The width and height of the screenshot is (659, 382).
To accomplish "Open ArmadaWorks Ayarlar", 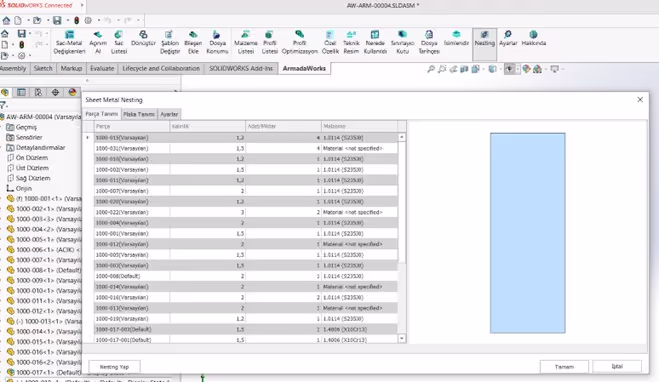I will point(508,38).
